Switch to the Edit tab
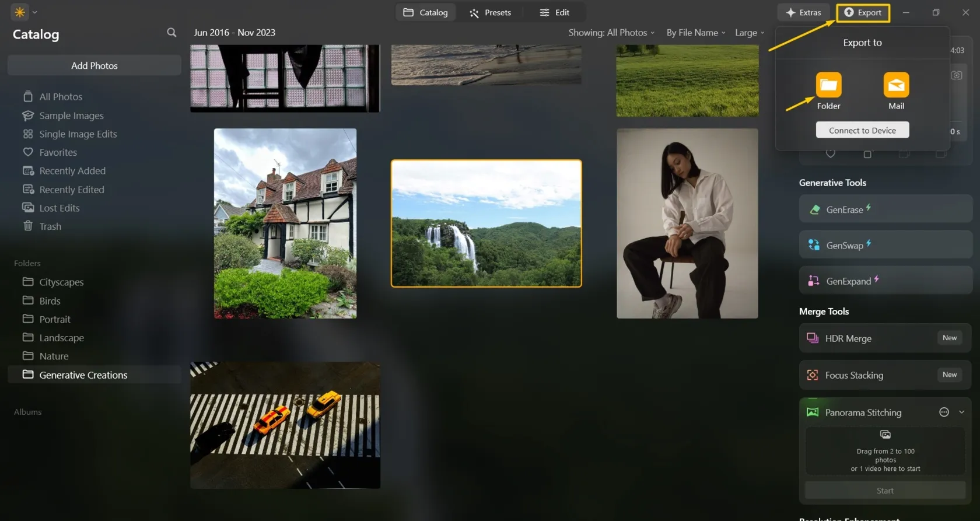 pos(555,12)
